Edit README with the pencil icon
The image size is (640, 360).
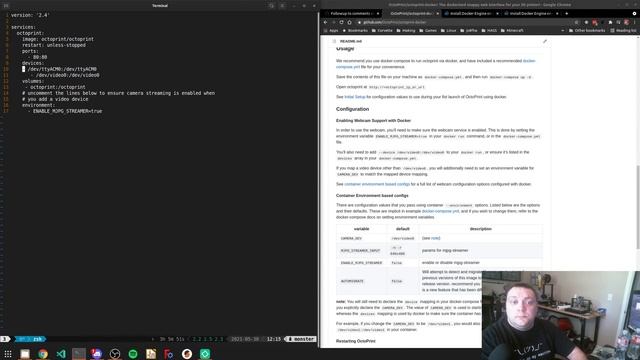click(544, 41)
